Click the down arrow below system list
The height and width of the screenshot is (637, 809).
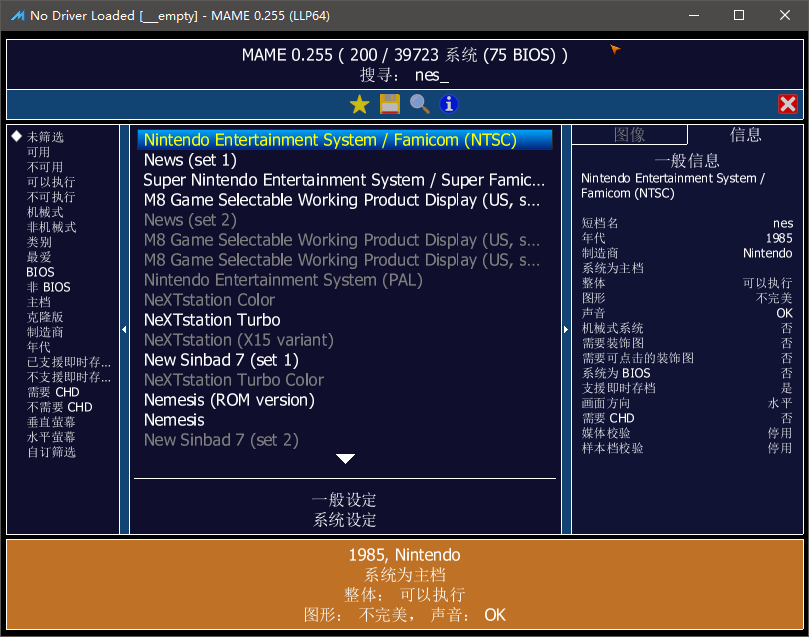pos(345,459)
